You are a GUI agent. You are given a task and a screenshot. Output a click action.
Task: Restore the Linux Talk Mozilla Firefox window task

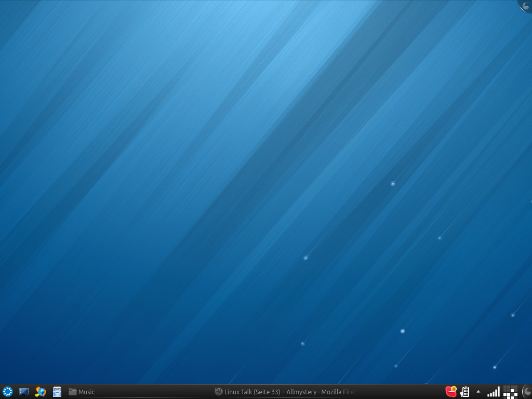coord(285,392)
